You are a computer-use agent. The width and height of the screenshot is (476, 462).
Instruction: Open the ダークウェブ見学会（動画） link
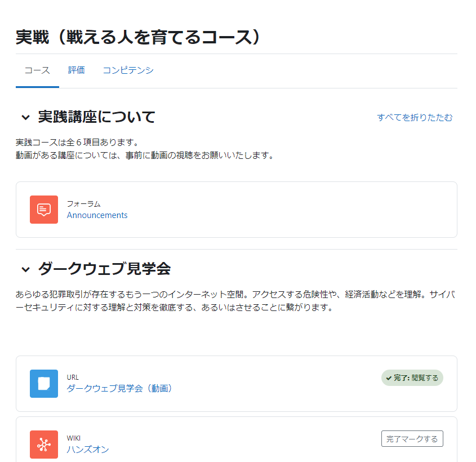point(119,388)
